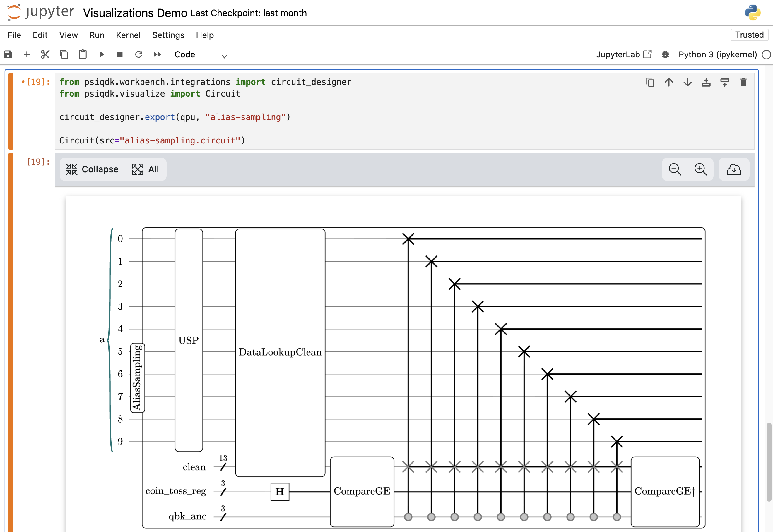Zoom out of the circuit diagram
The width and height of the screenshot is (773, 532).
click(x=675, y=169)
